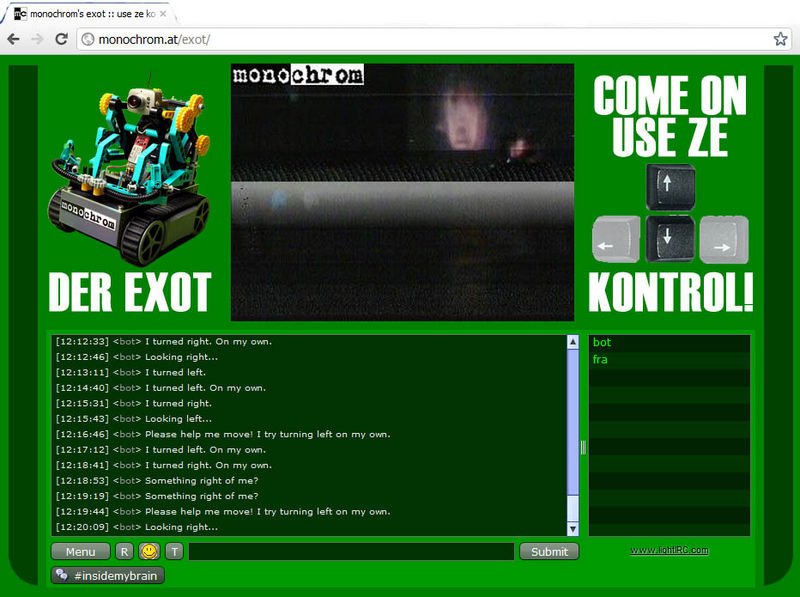Click the left arrow key image
This screenshot has height=597, width=800.
[x=615, y=240]
